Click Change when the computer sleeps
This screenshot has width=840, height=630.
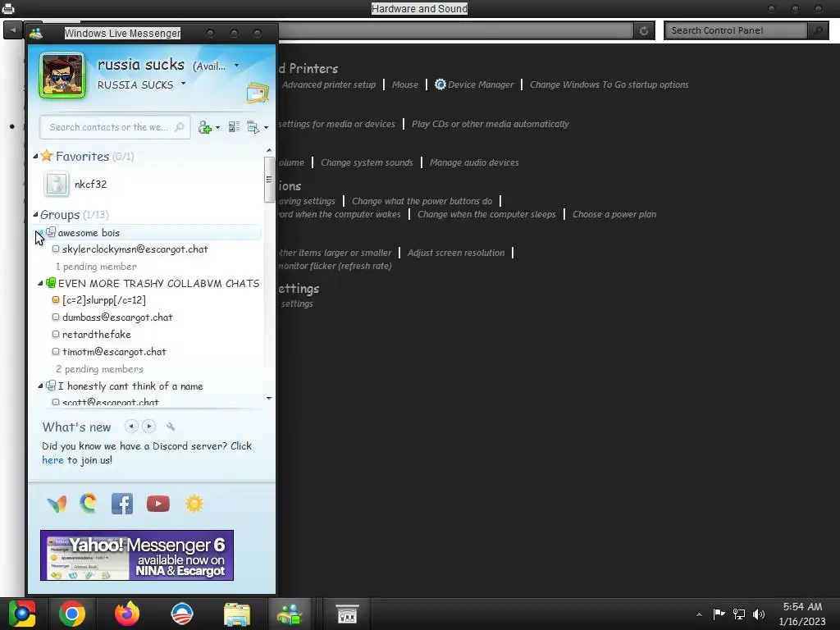pyautogui.click(x=486, y=214)
